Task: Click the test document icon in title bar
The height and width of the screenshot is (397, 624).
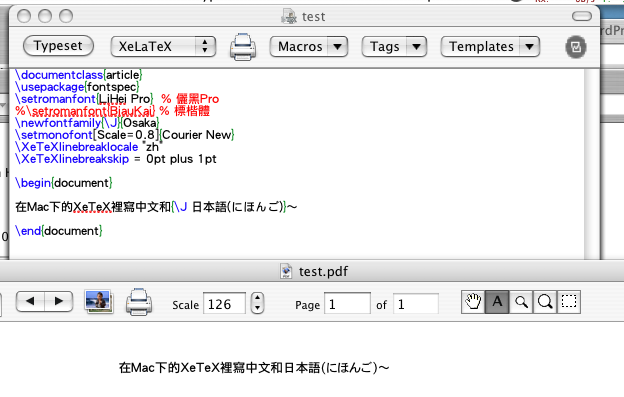Action: [289, 16]
